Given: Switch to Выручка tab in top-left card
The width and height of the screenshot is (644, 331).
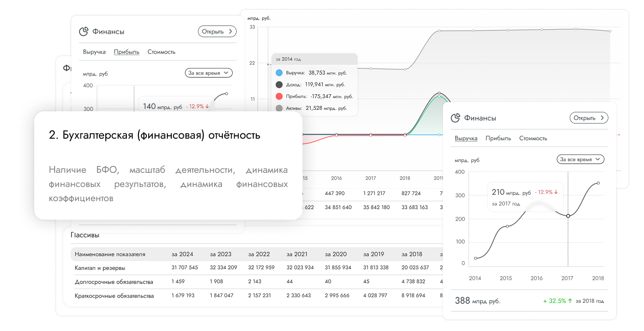Looking at the screenshot, I should coord(94,52).
